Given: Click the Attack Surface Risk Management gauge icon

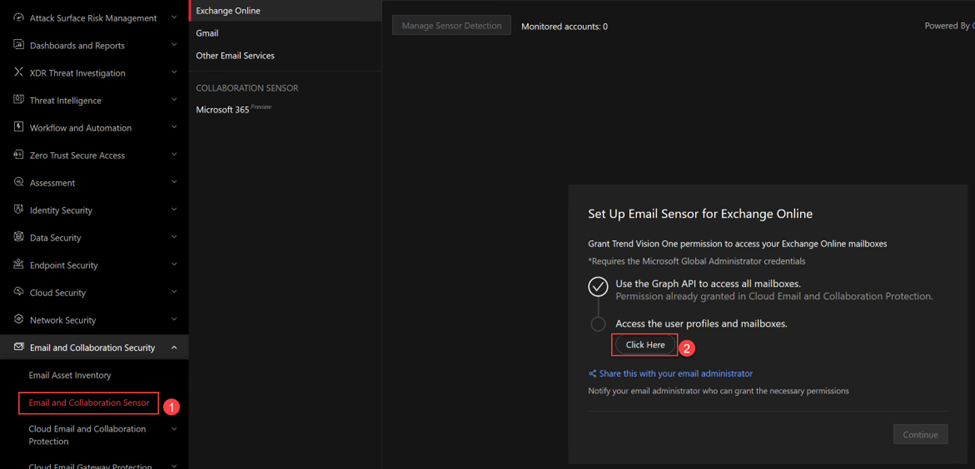Looking at the screenshot, I should pyautogui.click(x=18, y=18).
